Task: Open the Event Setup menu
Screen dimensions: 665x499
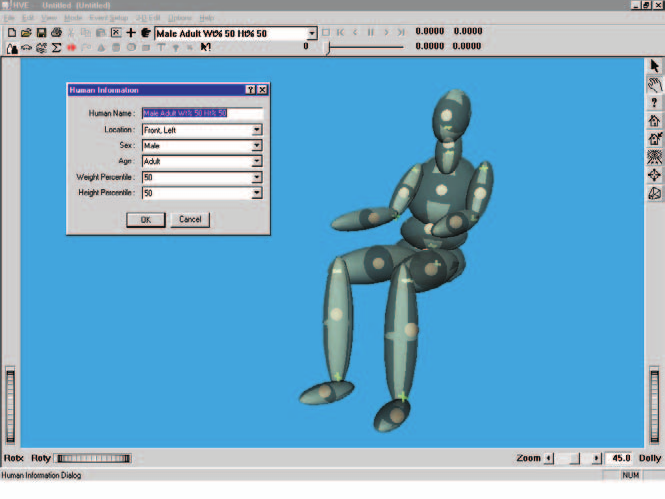Action: click(109, 18)
